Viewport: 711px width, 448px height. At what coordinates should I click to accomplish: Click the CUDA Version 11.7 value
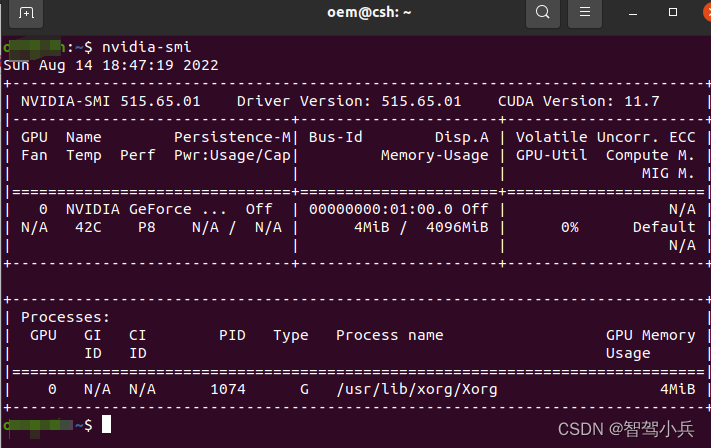point(642,101)
